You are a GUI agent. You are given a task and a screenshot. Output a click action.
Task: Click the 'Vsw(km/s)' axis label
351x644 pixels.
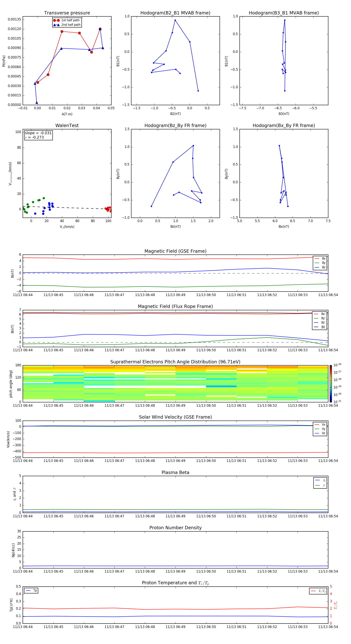click(8, 439)
